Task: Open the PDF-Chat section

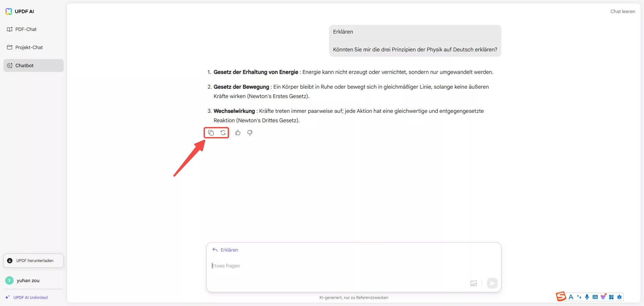Action: 34,29
